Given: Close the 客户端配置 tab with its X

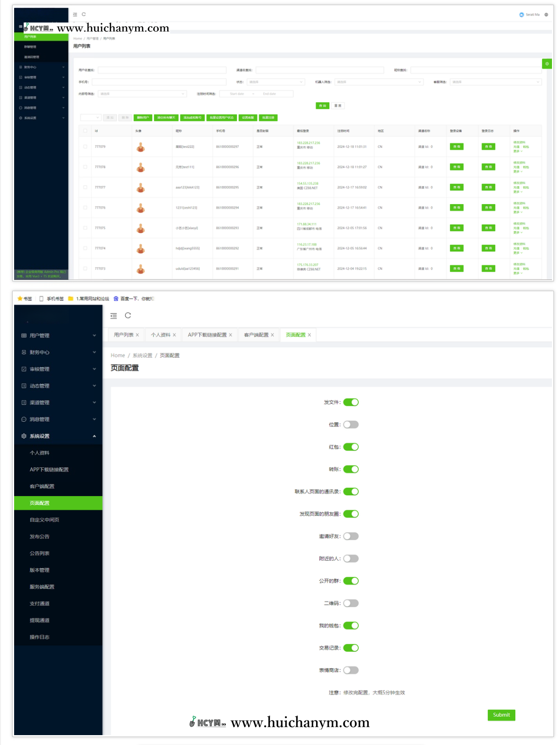Looking at the screenshot, I should coord(272,335).
